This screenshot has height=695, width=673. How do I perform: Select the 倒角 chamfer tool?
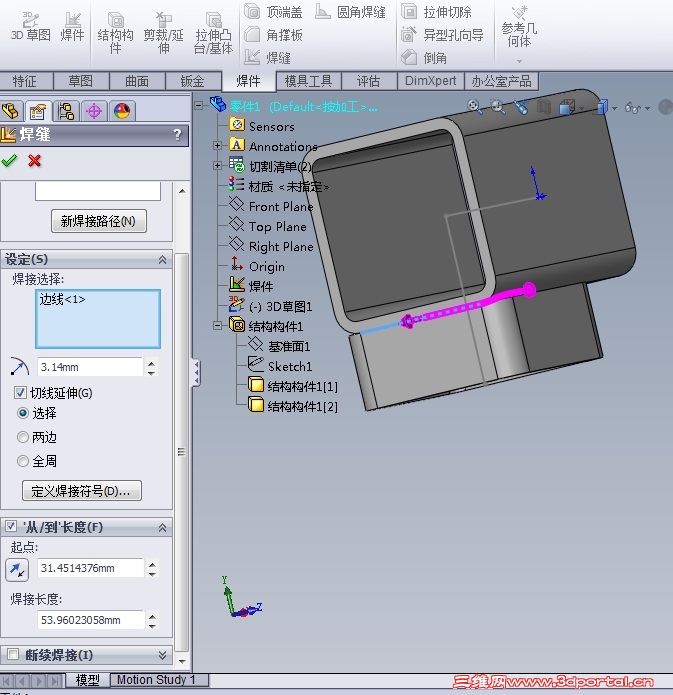[424, 58]
